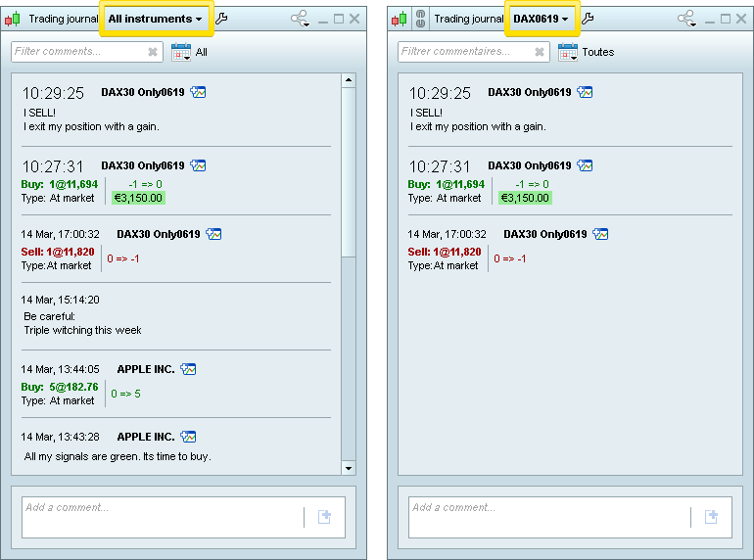
Task: Click the wrench settings icon in left panel
Action: pyautogui.click(x=221, y=19)
